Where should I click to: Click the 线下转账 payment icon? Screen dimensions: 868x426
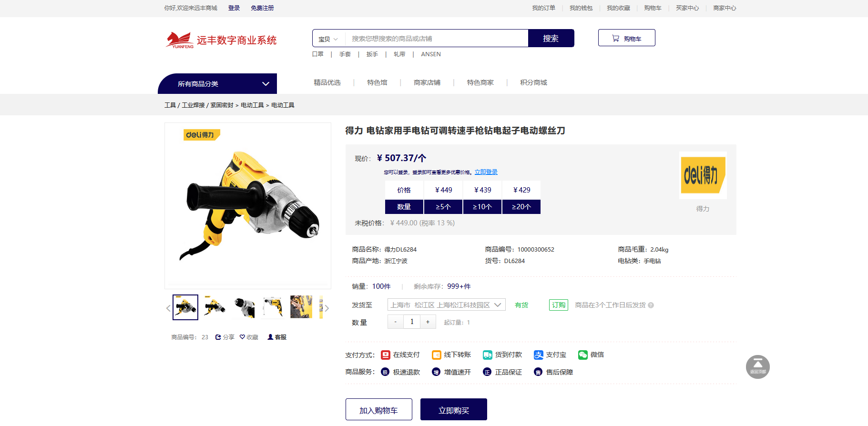click(x=437, y=355)
